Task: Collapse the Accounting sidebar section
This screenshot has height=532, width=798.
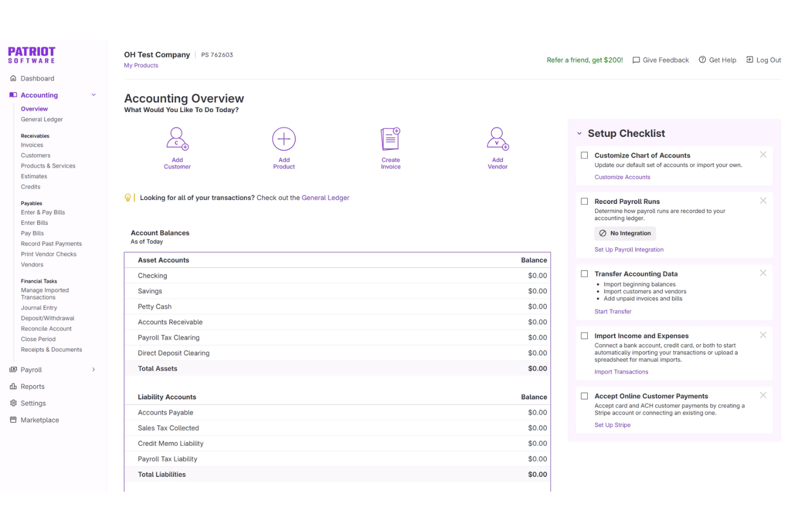Action: (94, 95)
